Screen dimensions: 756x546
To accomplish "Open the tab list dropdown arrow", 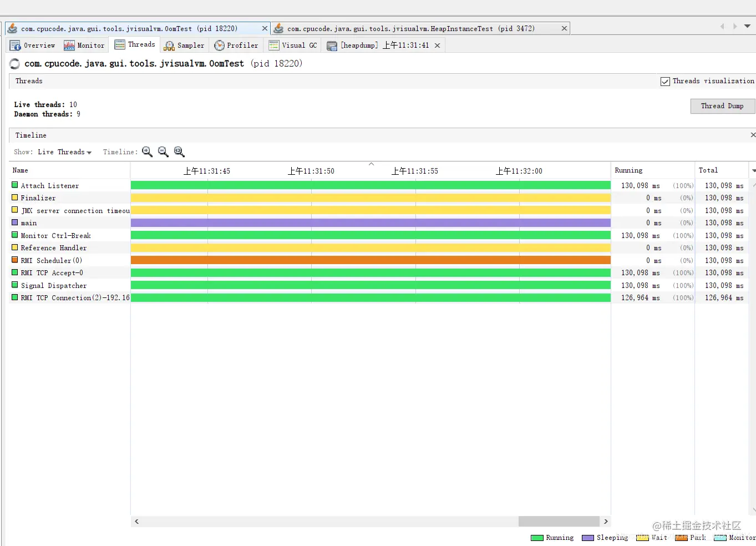I will coord(747,26).
